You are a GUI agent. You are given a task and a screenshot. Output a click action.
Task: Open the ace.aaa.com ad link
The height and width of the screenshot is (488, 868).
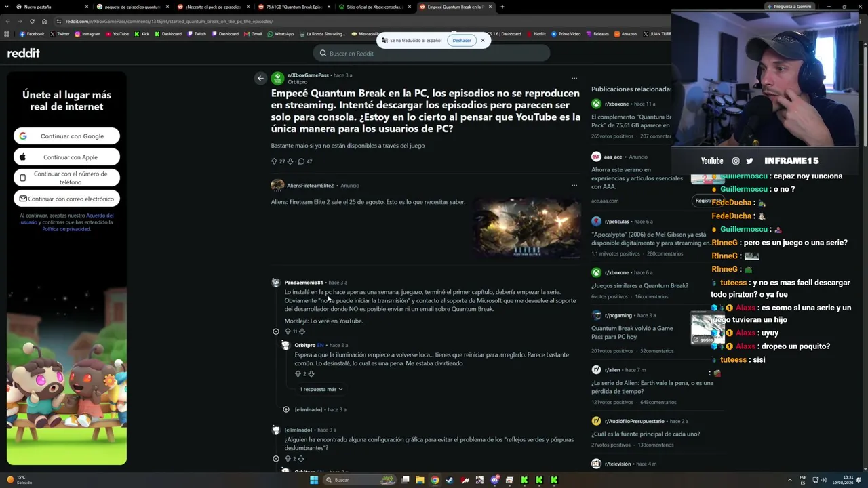coord(605,201)
